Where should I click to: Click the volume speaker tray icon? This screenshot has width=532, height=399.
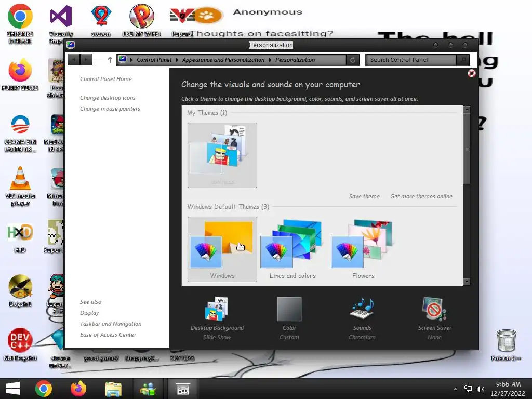point(481,389)
